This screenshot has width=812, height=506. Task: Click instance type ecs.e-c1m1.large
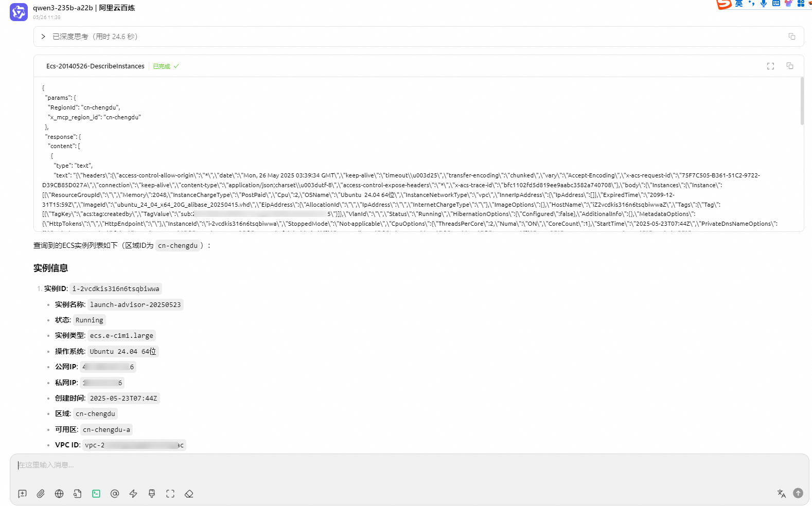coord(121,336)
